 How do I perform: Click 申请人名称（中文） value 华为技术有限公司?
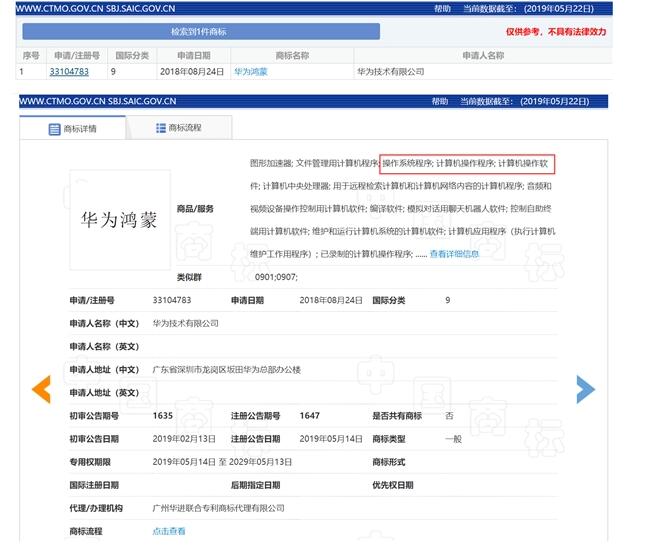pyautogui.click(x=185, y=323)
